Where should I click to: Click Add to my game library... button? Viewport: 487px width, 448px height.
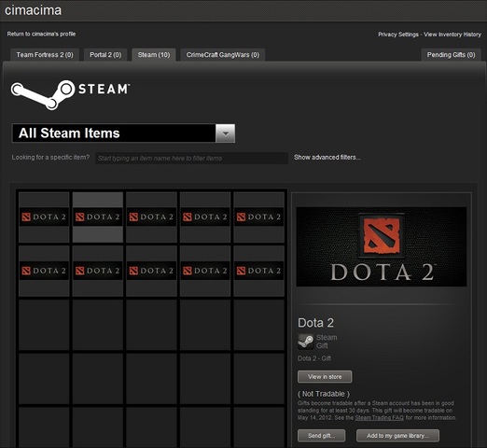[397, 436]
